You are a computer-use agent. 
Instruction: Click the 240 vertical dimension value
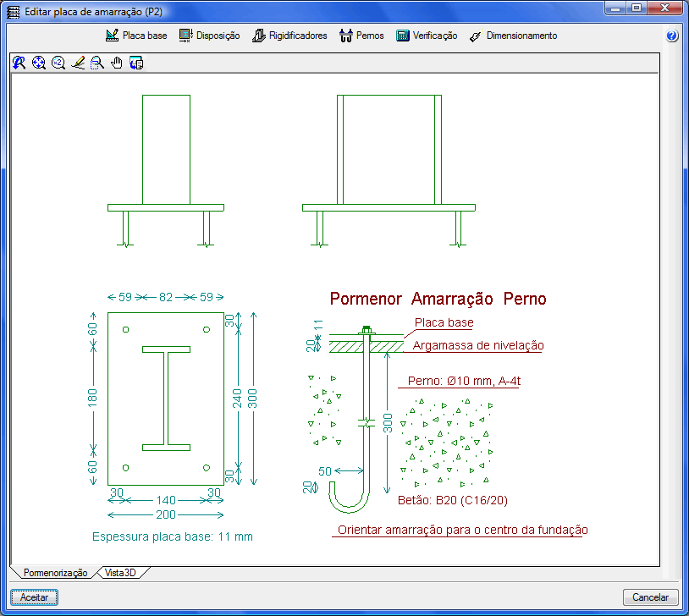click(237, 398)
